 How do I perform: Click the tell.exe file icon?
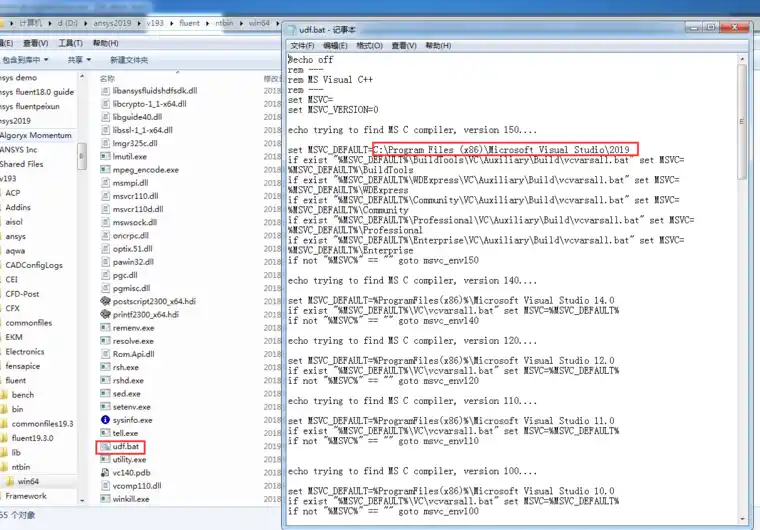[x=105, y=433]
